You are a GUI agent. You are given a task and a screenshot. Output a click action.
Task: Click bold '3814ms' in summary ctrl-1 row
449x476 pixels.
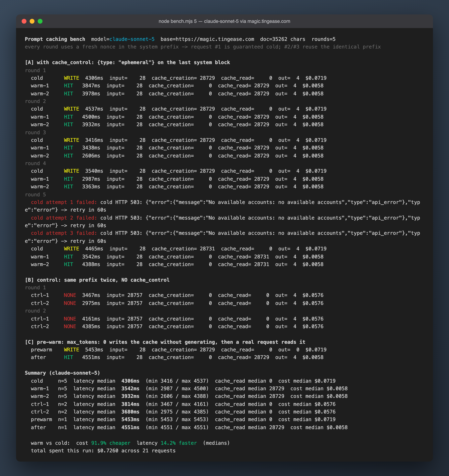click(x=130, y=404)
